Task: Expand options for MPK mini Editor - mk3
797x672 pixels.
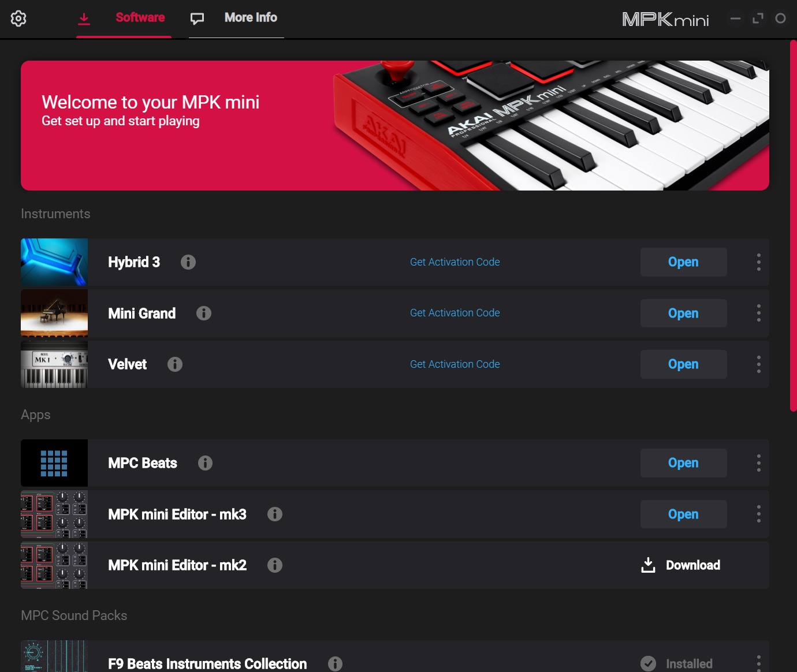Action: pos(759,514)
